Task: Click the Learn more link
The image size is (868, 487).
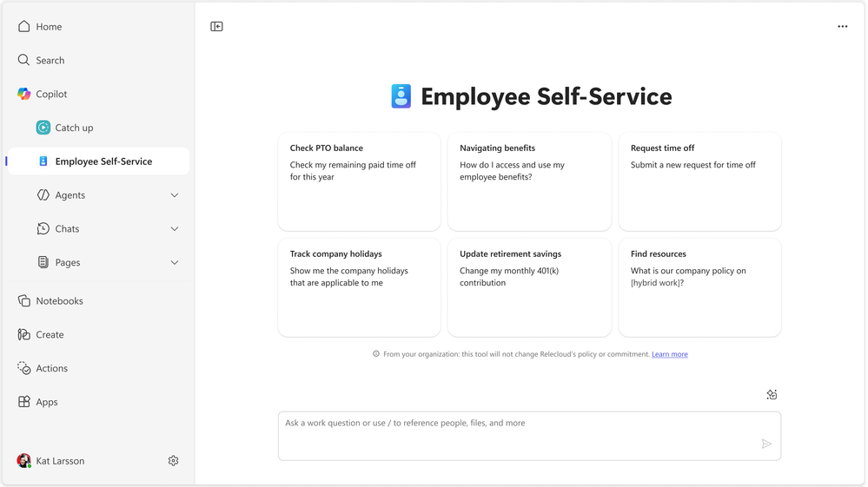Action: coord(669,354)
